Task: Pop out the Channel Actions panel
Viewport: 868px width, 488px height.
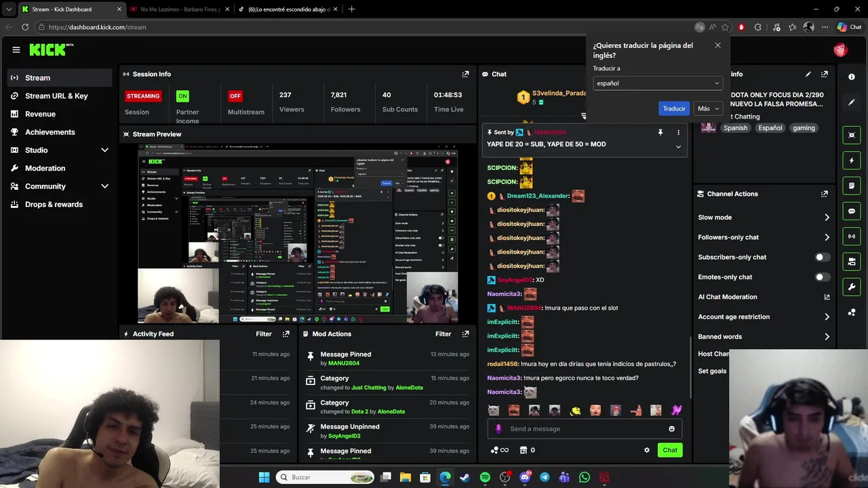Action: pos(825,194)
